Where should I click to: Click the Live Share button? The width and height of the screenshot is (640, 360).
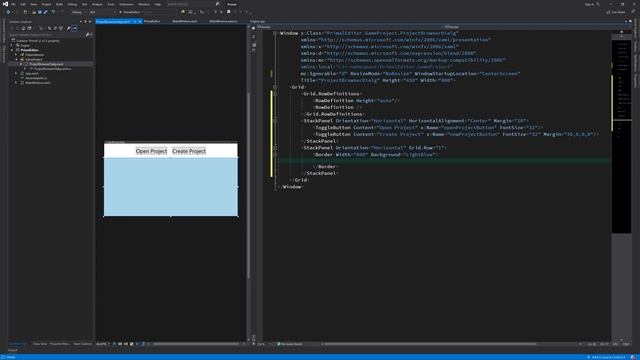click(616, 12)
